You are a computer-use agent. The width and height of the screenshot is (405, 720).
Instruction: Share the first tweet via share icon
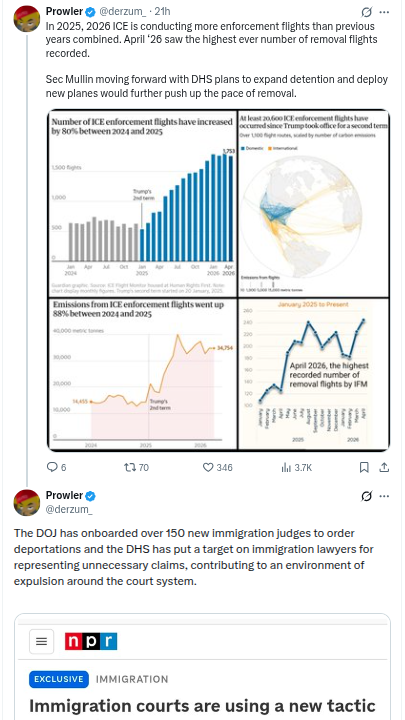point(384,467)
